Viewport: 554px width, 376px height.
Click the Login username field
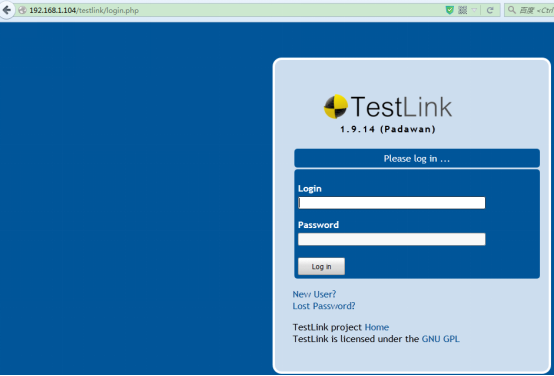click(x=391, y=203)
